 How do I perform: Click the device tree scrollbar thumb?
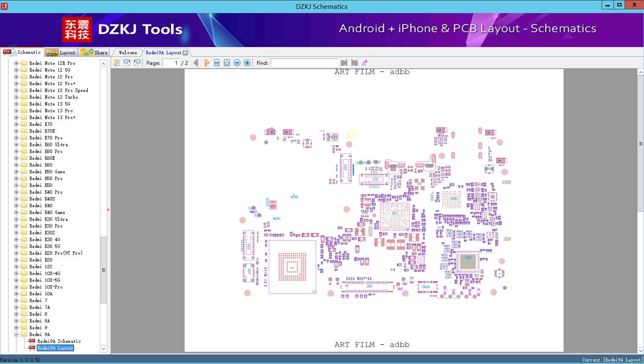[103, 270]
